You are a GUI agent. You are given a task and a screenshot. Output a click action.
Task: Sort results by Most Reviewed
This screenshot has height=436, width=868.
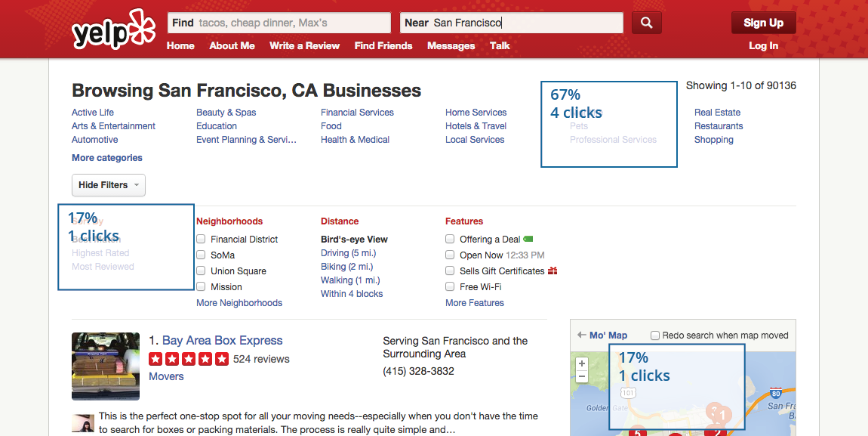(103, 267)
